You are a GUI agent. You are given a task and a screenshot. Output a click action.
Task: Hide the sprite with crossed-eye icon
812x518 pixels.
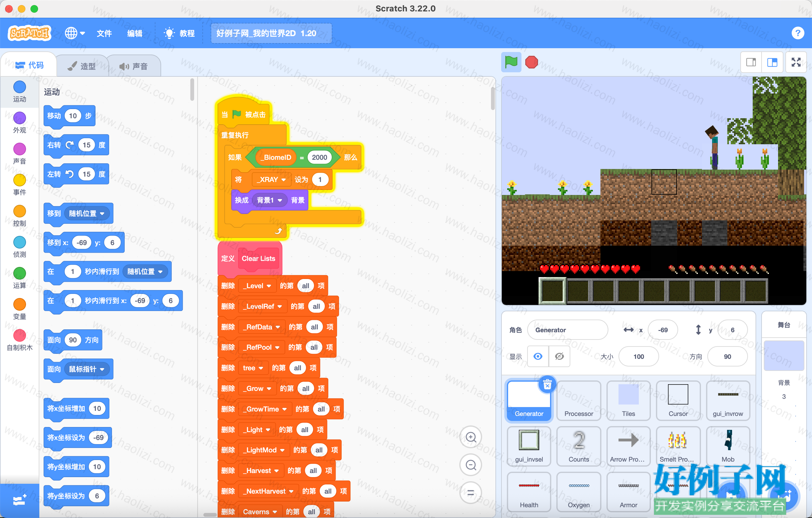click(560, 356)
